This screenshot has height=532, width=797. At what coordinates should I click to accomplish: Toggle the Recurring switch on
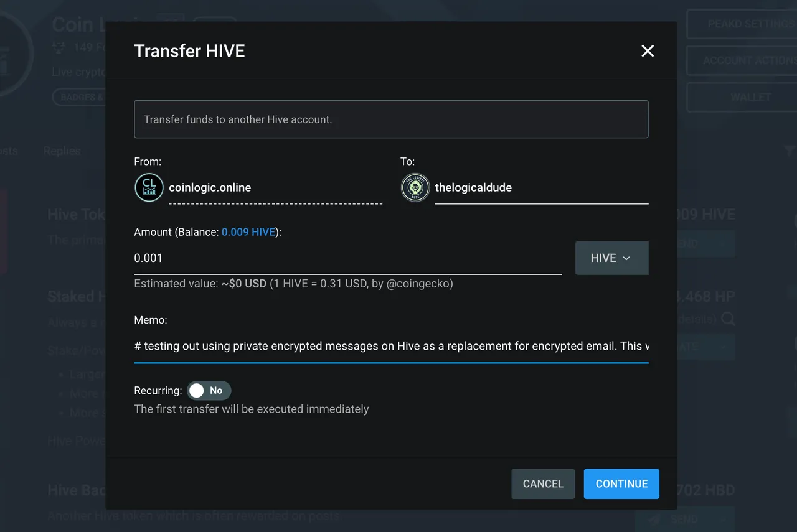coord(209,391)
